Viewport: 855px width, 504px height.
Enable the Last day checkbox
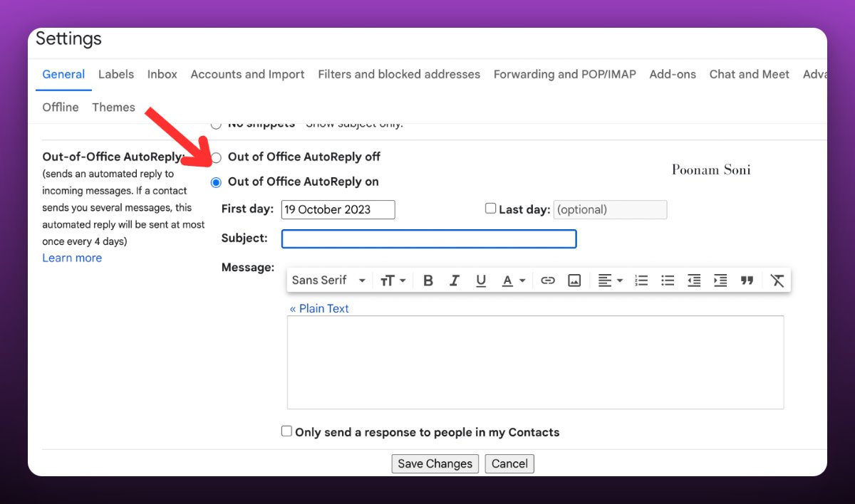click(x=490, y=209)
